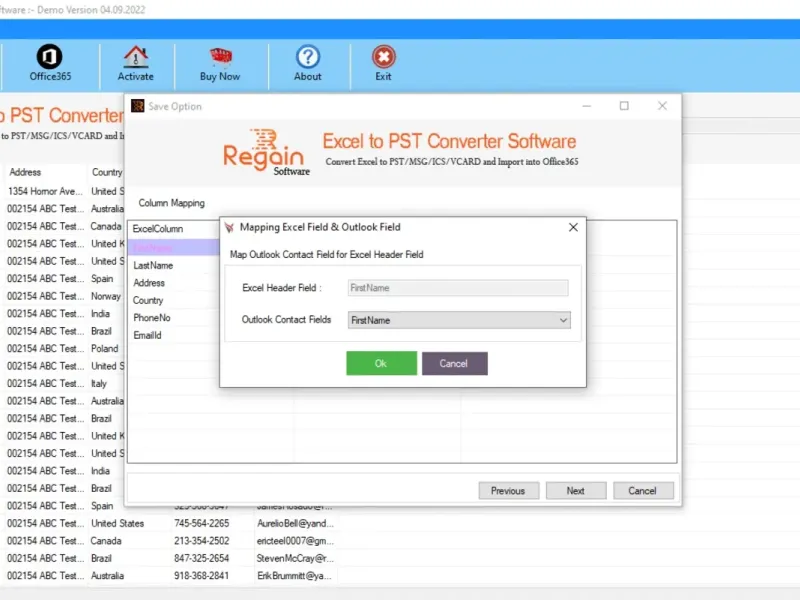Open the Office365 toolbar icon
Screen dimensions: 800x600
(49, 57)
